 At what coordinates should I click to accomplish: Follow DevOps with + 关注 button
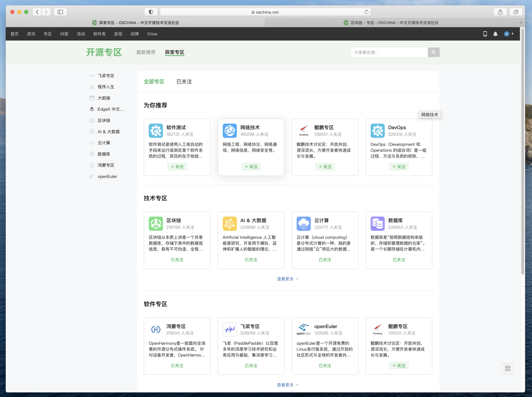(399, 167)
